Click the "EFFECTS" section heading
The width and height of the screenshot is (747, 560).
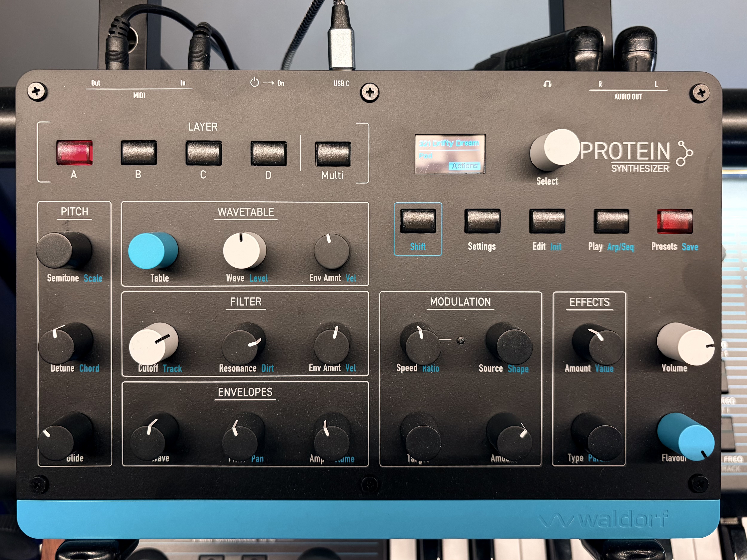pos(590,302)
